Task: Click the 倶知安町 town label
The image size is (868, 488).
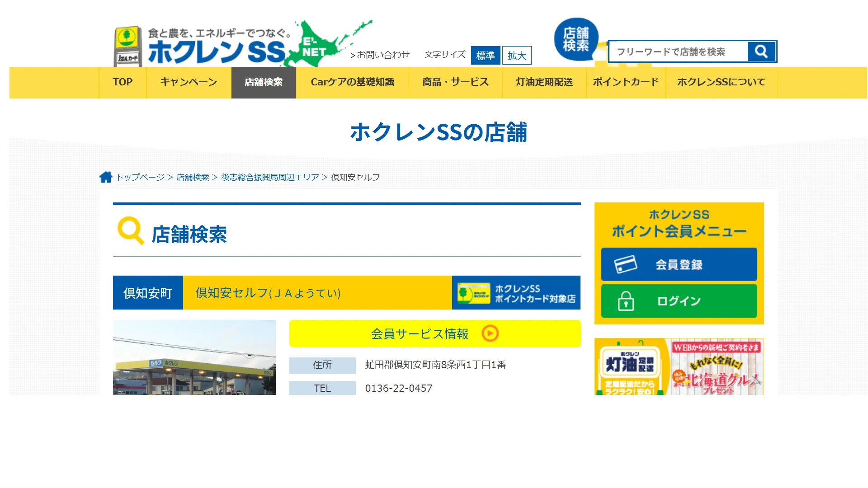Action: pos(148,293)
